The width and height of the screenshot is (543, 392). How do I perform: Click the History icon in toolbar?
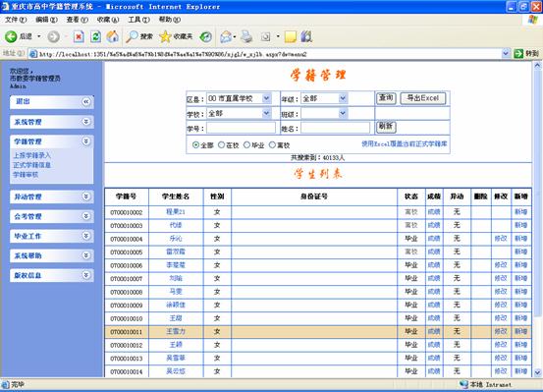pyautogui.click(x=205, y=36)
